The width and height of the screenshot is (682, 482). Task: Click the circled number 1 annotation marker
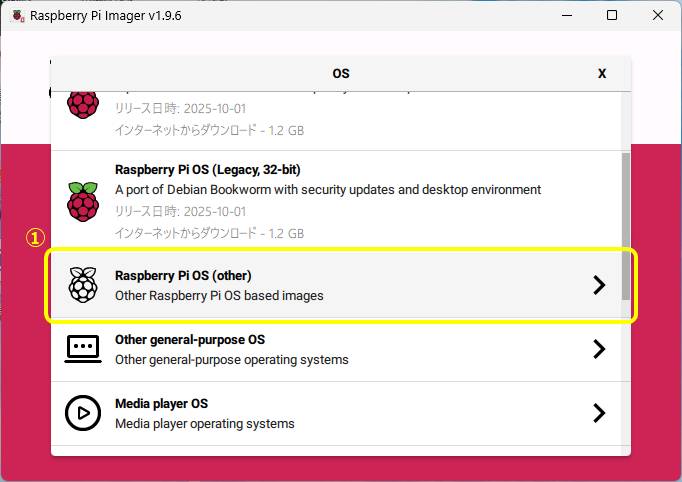click(x=35, y=238)
